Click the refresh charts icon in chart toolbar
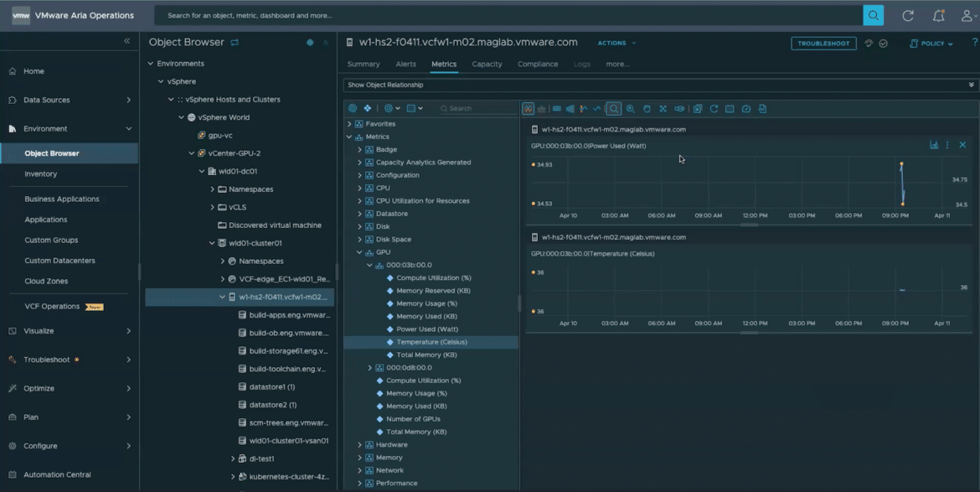Image resolution: width=980 pixels, height=492 pixels. (714, 109)
